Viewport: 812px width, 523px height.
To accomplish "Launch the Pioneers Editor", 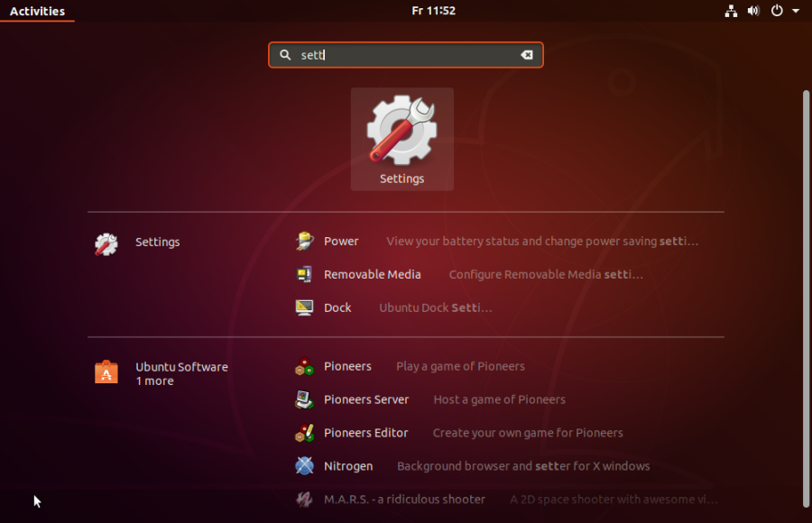I will [x=365, y=433].
